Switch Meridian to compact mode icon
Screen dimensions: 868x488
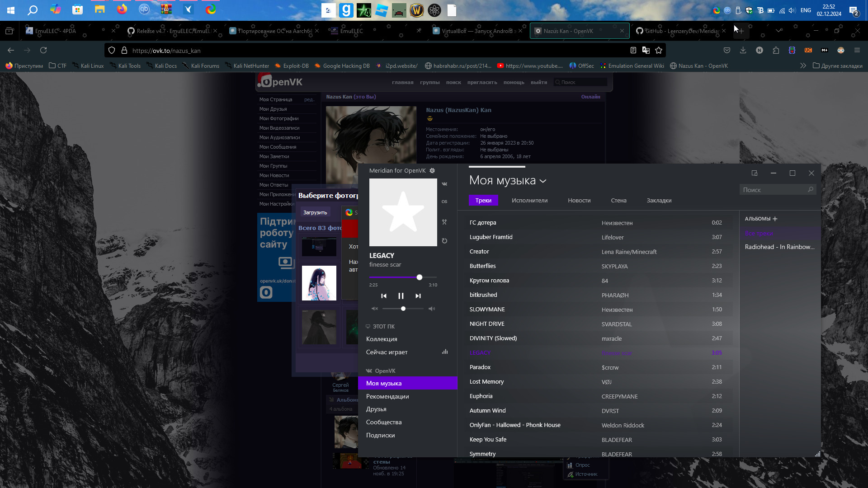pyautogui.click(x=754, y=173)
